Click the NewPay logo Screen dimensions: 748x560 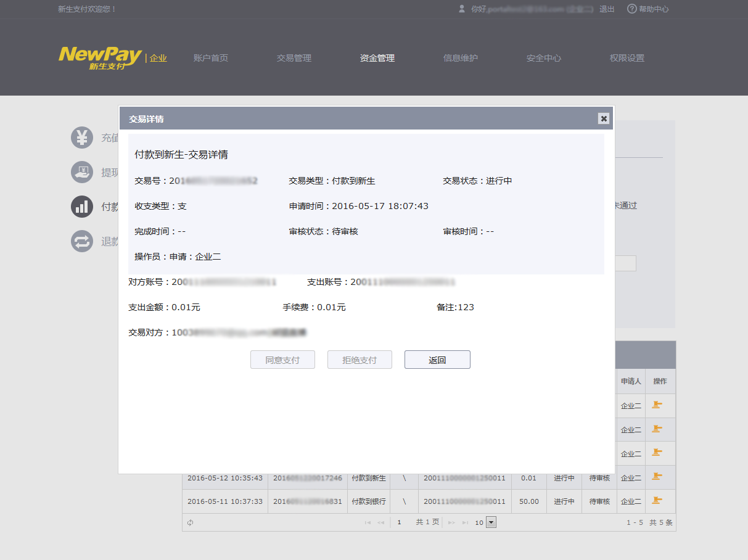[x=101, y=57]
